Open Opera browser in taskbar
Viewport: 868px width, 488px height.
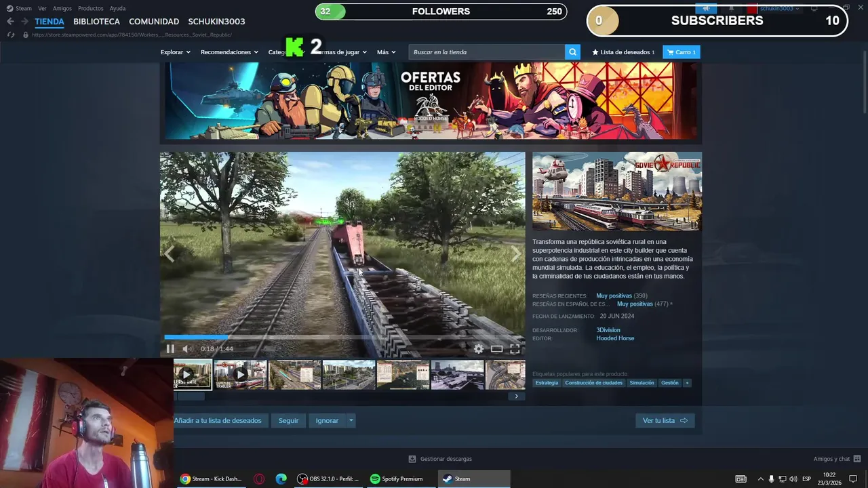pyautogui.click(x=259, y=479)
